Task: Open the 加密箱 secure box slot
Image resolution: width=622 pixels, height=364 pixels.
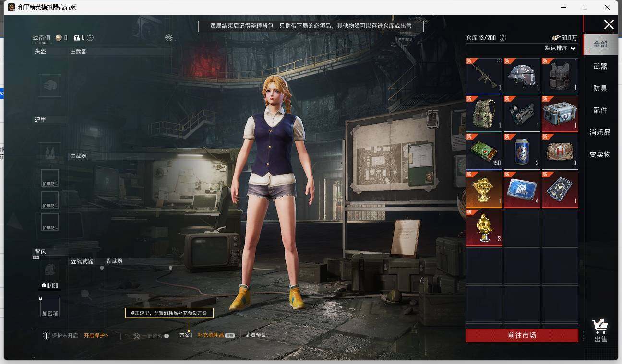Action: click(x=50, y=307)
